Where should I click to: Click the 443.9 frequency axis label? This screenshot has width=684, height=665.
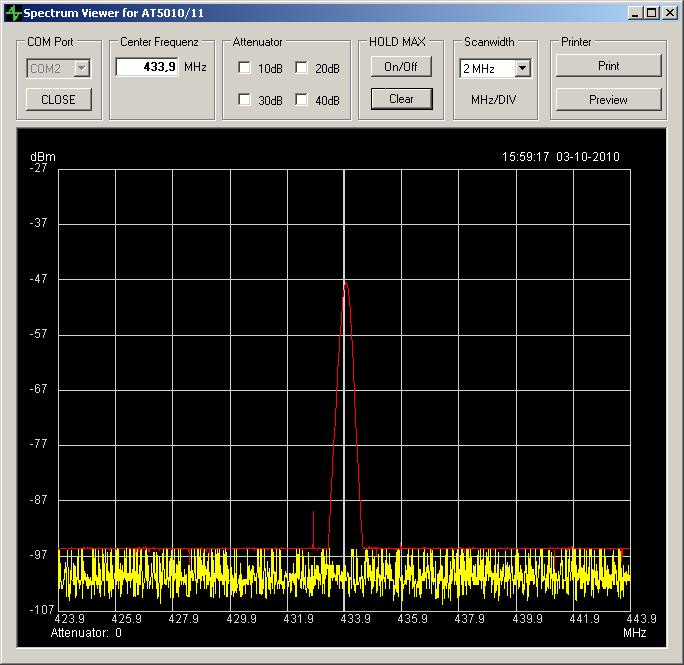tap(641, 618)
